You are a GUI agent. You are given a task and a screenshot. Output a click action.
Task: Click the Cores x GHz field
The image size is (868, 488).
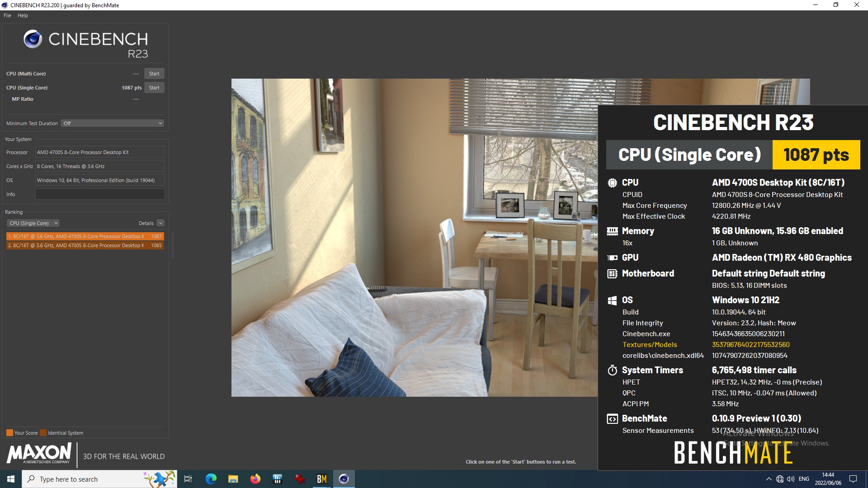100,166
